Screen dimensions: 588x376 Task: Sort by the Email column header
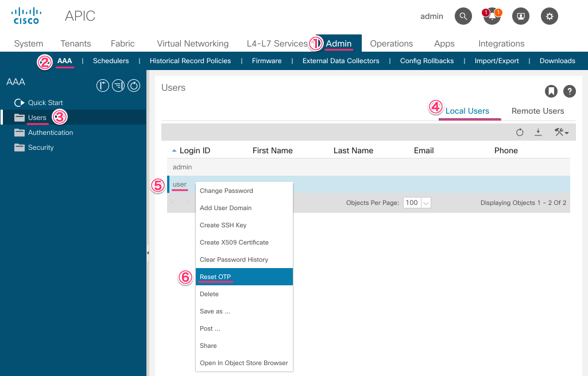click(x=424, y=151)
